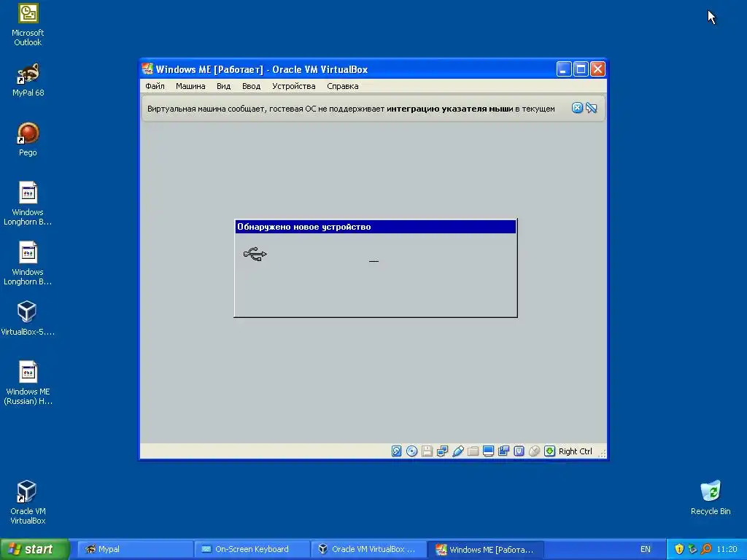Open the Файл menu
The width and height of the screenshot is (747, 560).
pyautogui.click(x=155, y=86)
